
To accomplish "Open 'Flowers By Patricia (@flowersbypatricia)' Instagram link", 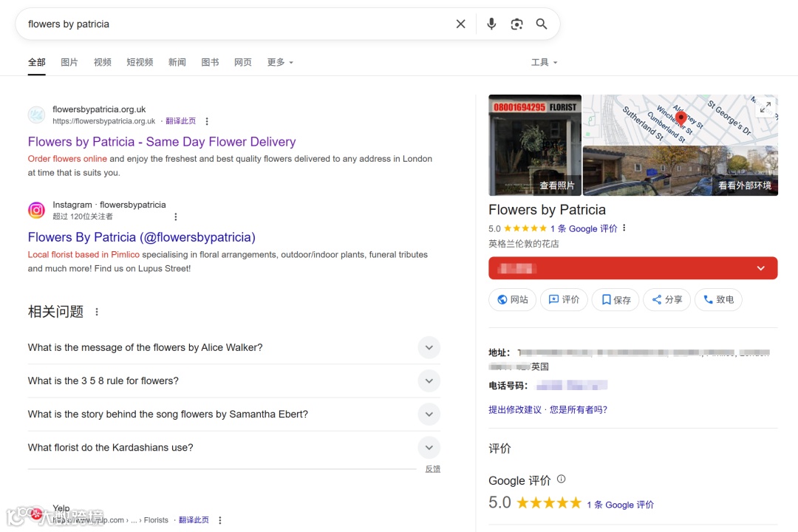I will coord(141,237).
